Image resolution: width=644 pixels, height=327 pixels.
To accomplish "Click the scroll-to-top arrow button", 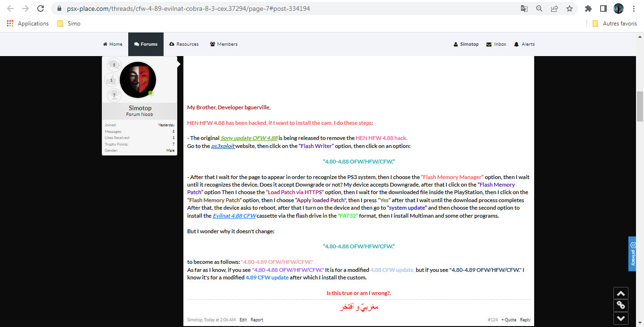I will click(x=620, y=293).
